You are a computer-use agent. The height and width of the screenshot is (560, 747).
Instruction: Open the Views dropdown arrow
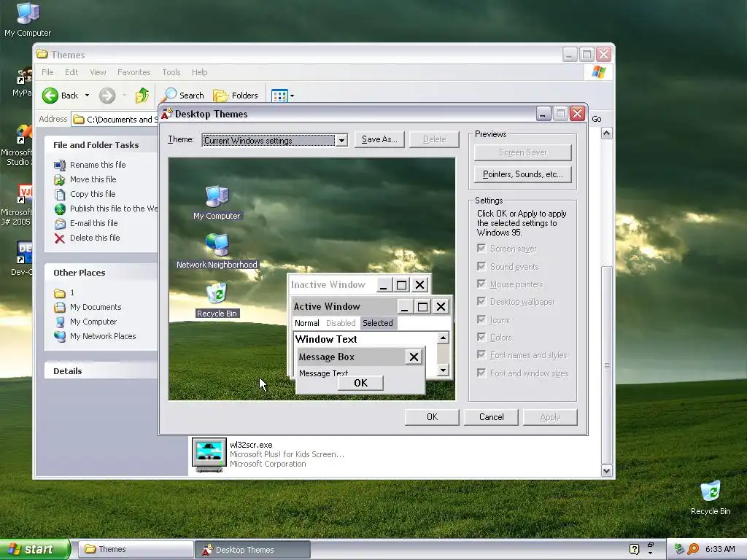point(292,96)
